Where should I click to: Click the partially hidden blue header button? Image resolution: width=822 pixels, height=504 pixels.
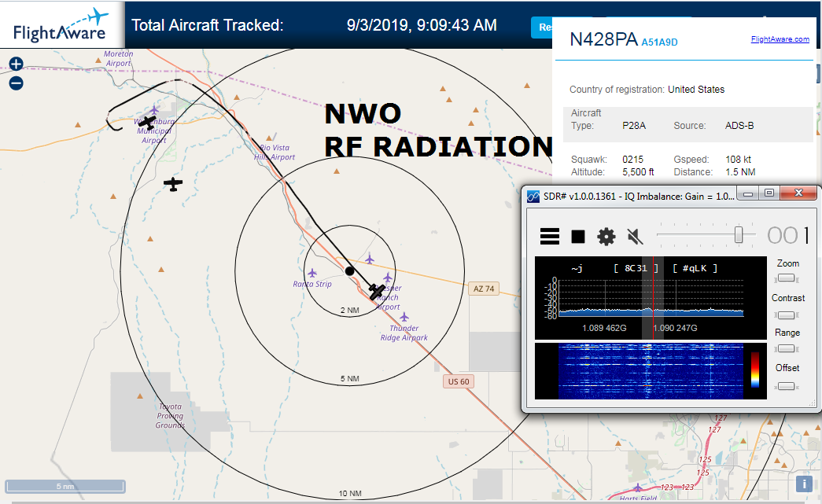pos(542,28)
